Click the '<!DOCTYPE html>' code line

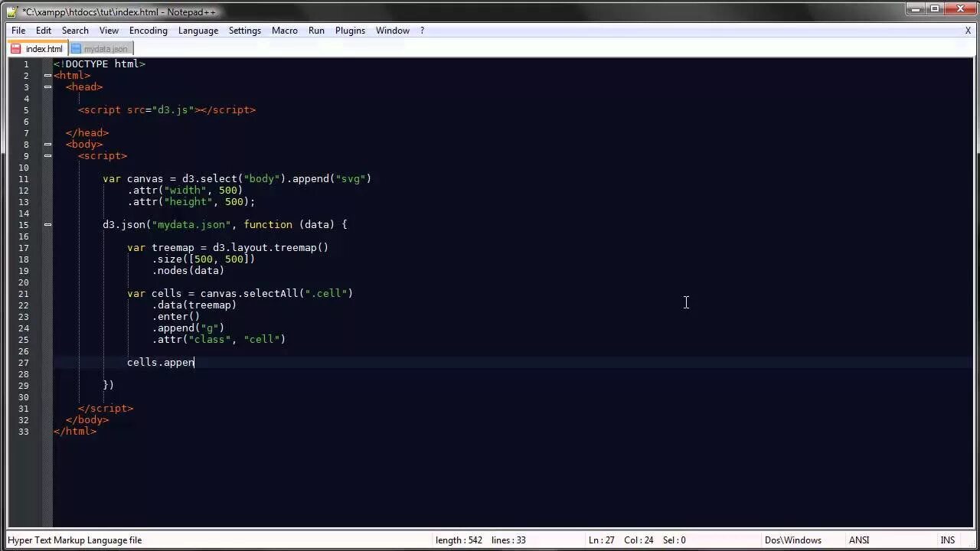point(100,64)
